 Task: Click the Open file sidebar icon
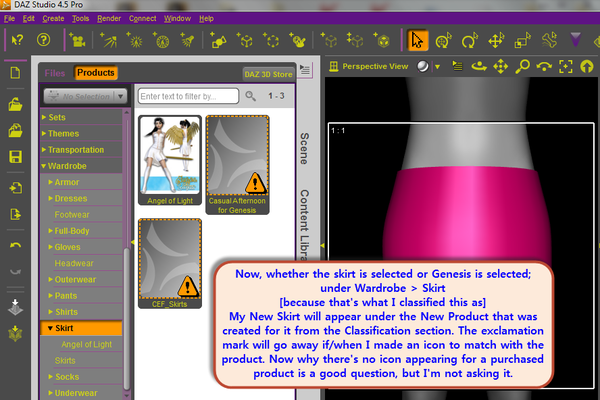pos(15,104)
